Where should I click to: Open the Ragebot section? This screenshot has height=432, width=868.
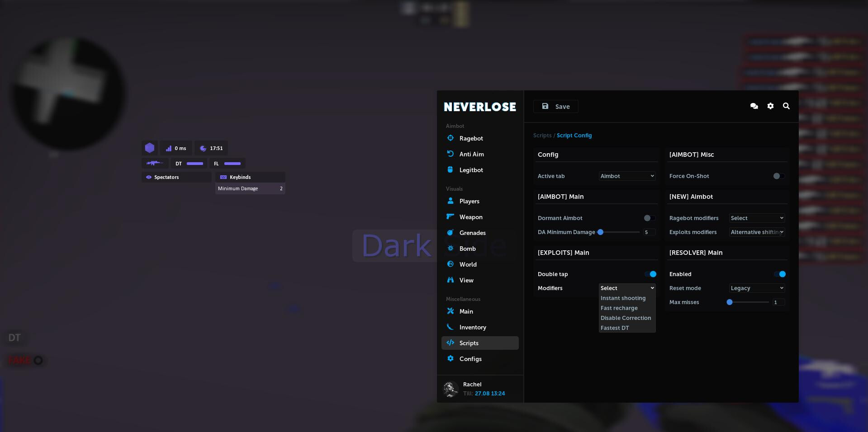pyautogui.click(x=480, y=138)
